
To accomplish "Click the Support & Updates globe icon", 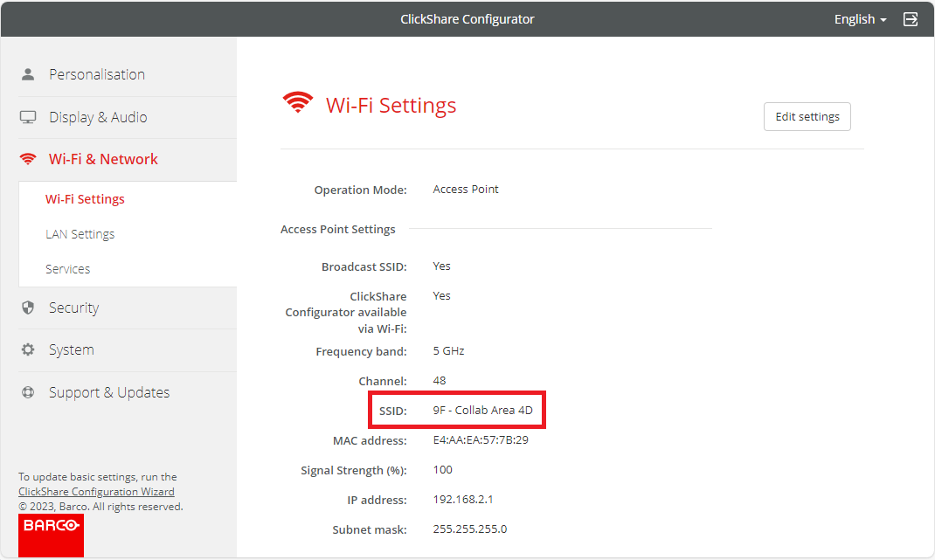I will (27, 391).
